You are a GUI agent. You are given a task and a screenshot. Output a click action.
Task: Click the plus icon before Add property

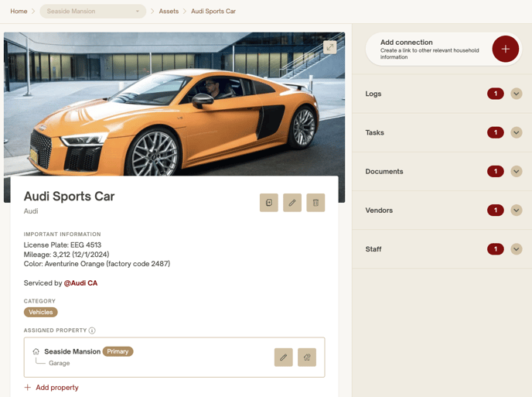pos(28,388)
